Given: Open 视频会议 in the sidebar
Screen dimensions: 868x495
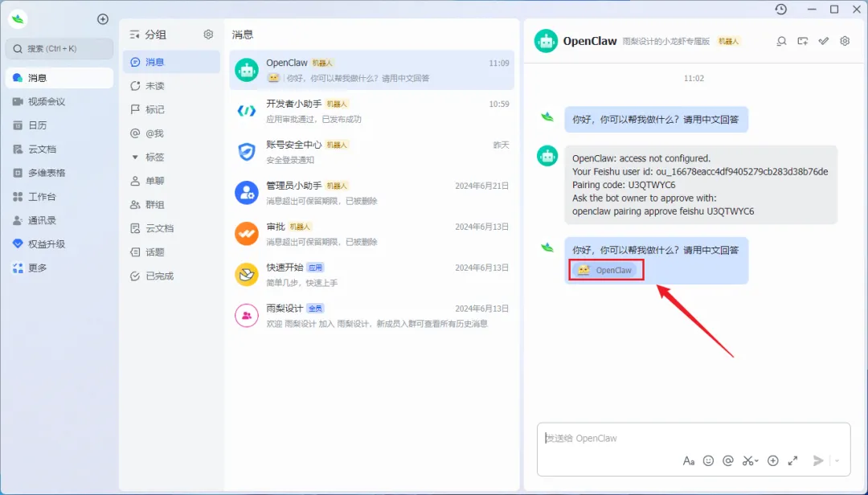Looking at the screenshot, I should pos(59,102).
